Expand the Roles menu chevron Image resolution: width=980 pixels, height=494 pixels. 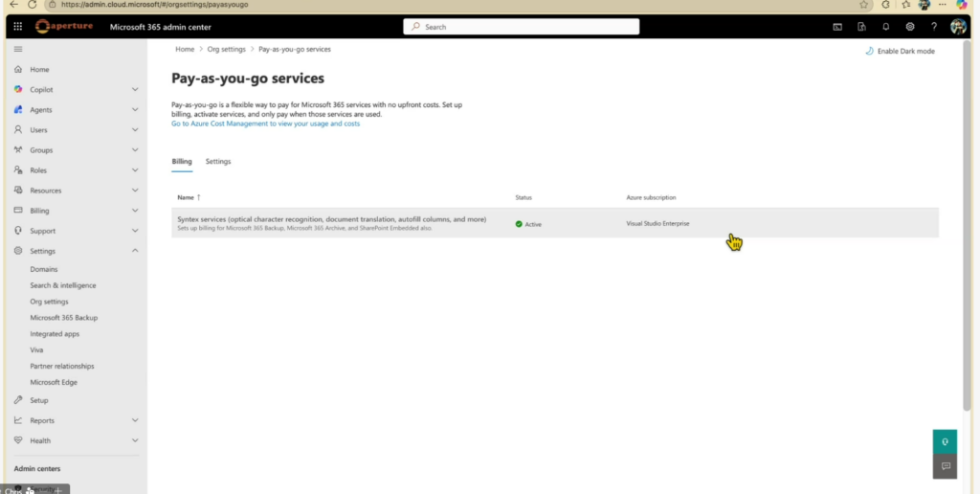click(135, 170)
